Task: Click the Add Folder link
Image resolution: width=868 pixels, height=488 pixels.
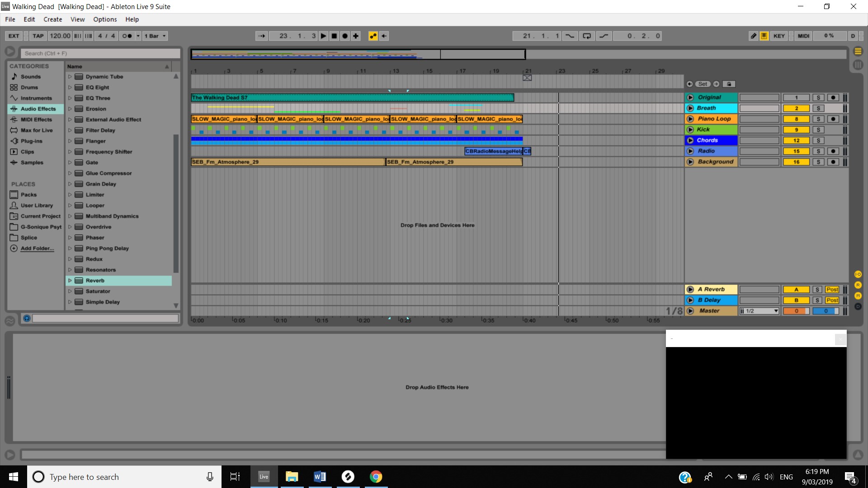Action: [x=37, y=249]
